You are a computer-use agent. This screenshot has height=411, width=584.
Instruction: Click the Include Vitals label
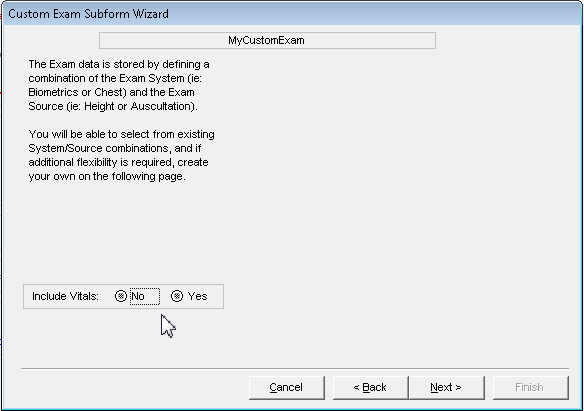(x=65, y=296)
